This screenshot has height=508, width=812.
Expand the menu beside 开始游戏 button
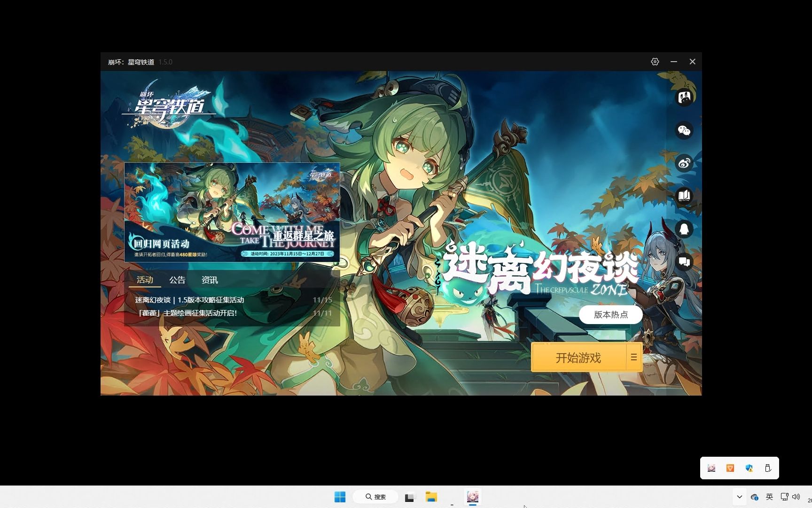(634, 357)
